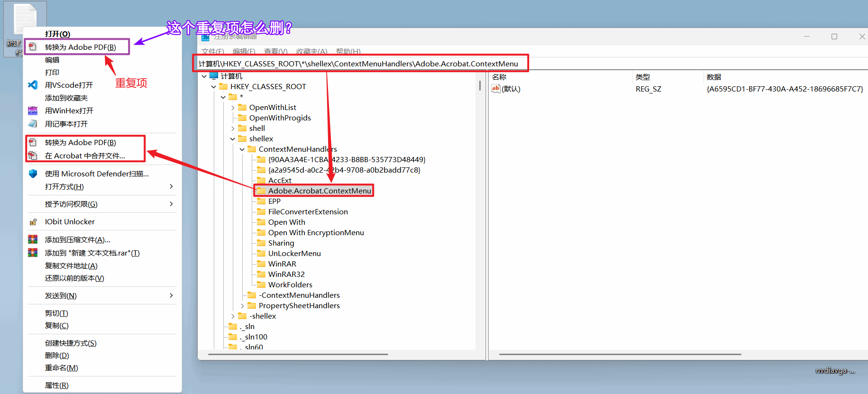The image size is (868, 394).
Task: Click the folder icon of HKEY_CLASSES_ROOT
Action: coord(223,86)
